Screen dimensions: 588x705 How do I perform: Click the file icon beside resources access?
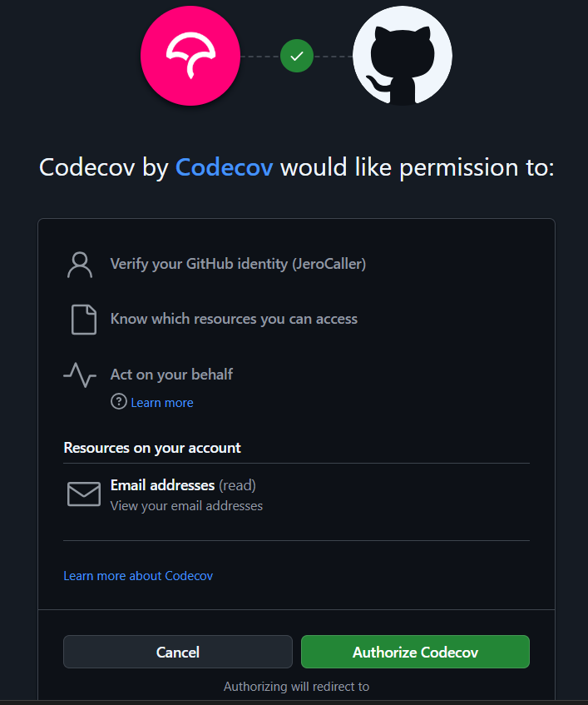(84, 320)
